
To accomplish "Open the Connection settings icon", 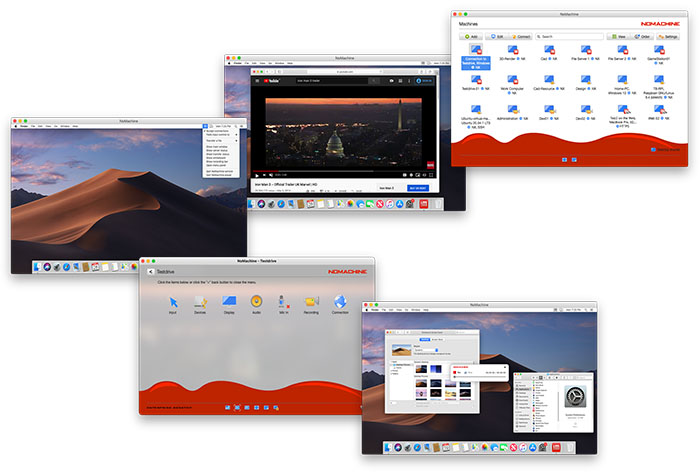I will tap(340, 301).
